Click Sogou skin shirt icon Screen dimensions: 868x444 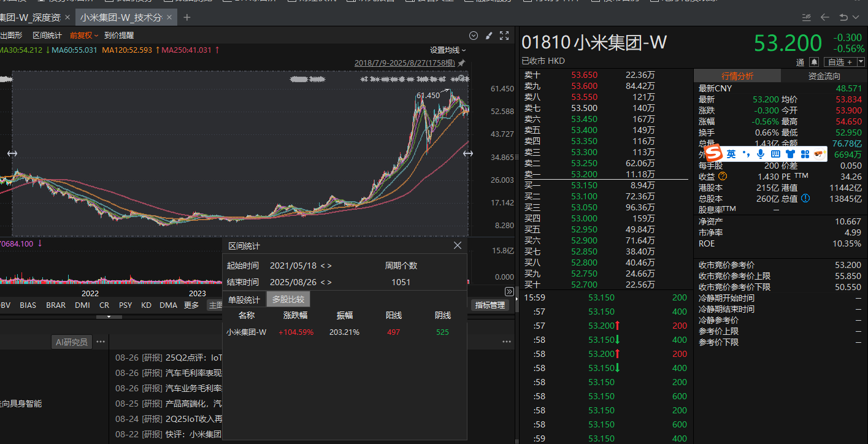click(x=790, y=154)
